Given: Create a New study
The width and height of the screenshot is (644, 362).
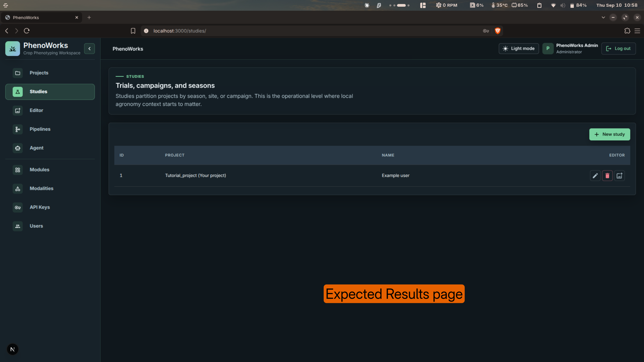Looking at the screenshot, I should [610, 134].
